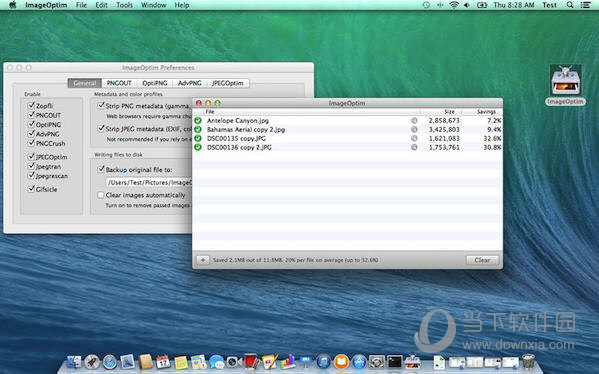Launch Terminal from the Dock

click(x=395, y=361)
